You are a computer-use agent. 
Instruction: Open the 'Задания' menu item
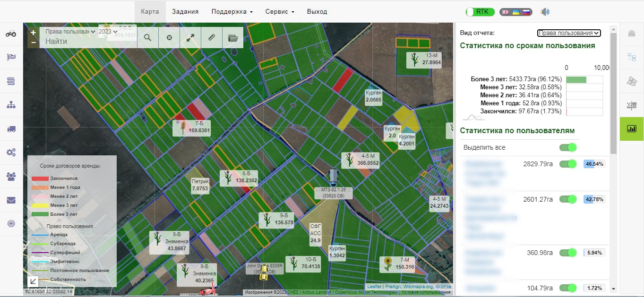coord(185,12)
